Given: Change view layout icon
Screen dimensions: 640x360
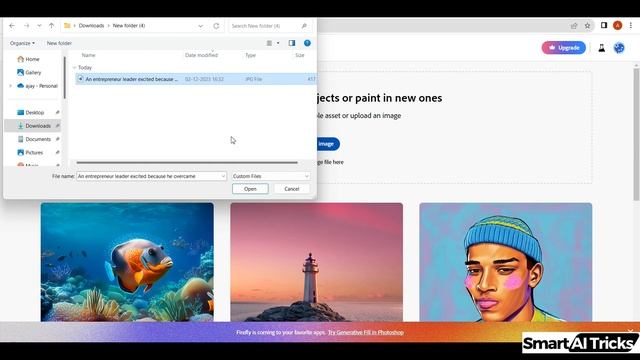Looking at the screenshot, I should click(x=269, y=43).
